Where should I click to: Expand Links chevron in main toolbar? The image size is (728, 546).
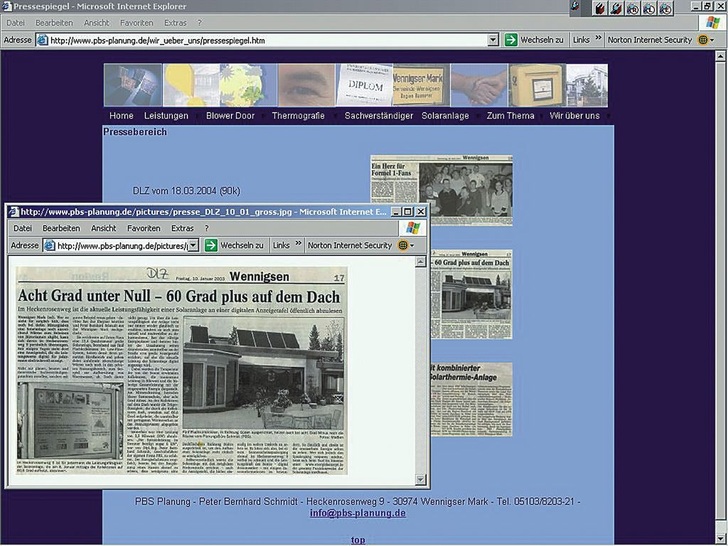point(599,40)
